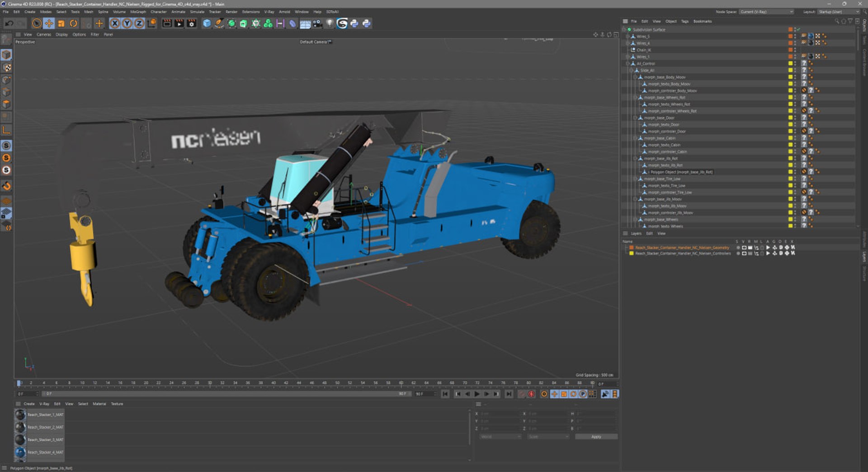Image resolution: width=868 pixels, height=472 pixels.
Task: Open Edit Render Settings icon
Action: (192, 24)
